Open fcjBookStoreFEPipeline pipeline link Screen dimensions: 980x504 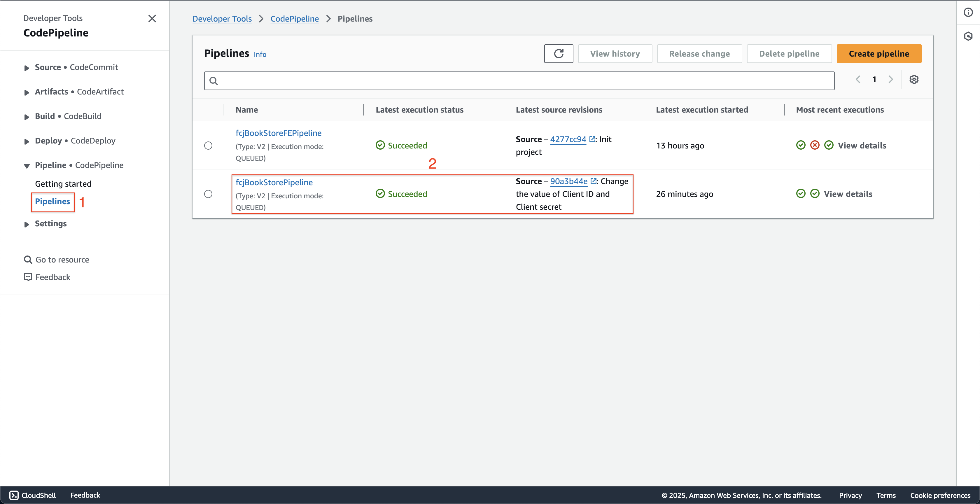pos(279,133)
